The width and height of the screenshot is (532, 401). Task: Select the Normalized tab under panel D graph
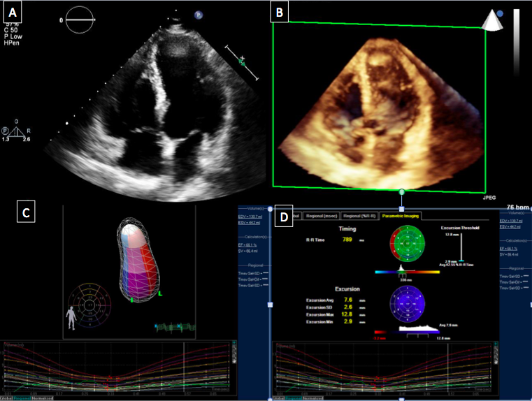point(313,398)
